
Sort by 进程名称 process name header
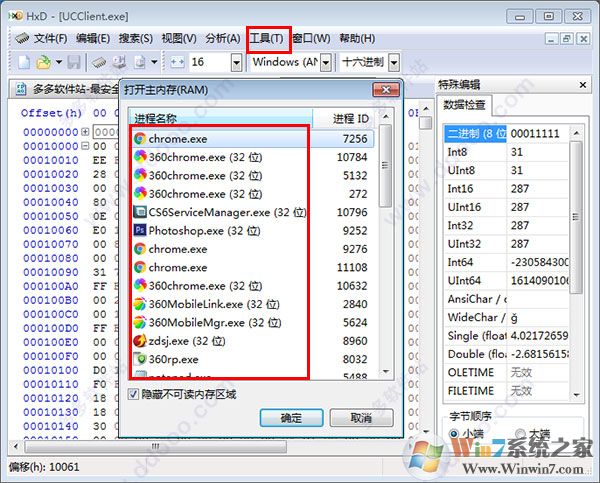coord(220,118)
